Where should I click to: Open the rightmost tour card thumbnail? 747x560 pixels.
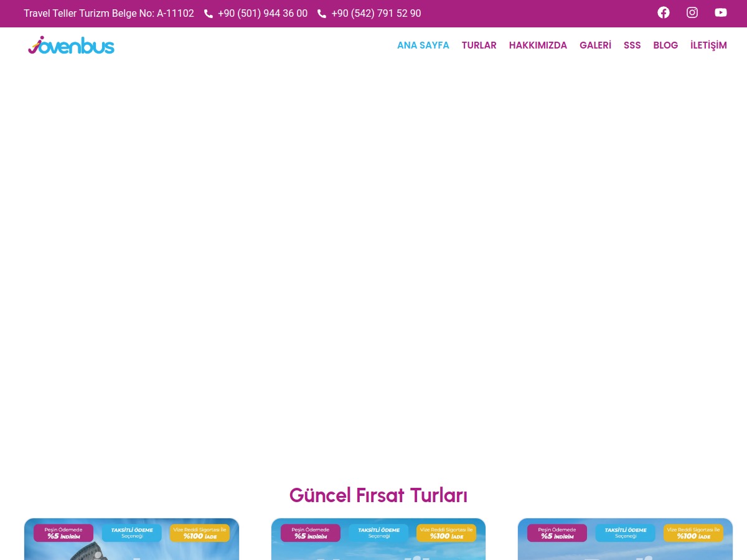pyautogui.click(x=625, y=539)
